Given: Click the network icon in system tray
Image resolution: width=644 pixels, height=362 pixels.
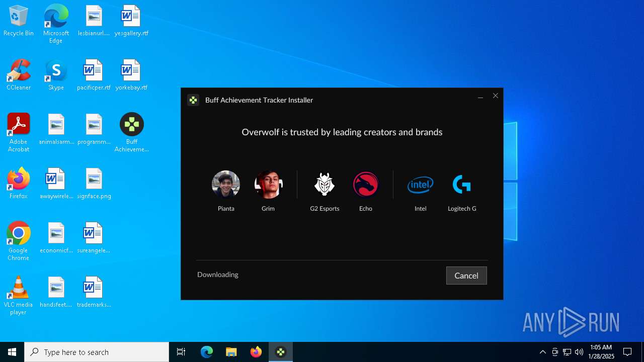Looking at the screenshot, I should tap(567, 352).
